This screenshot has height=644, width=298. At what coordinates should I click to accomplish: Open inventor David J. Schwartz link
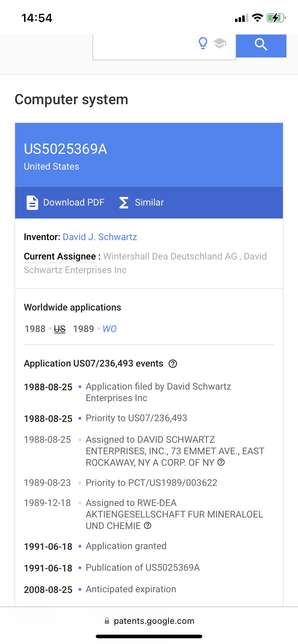pyautogui.click(x=100, y=237)
